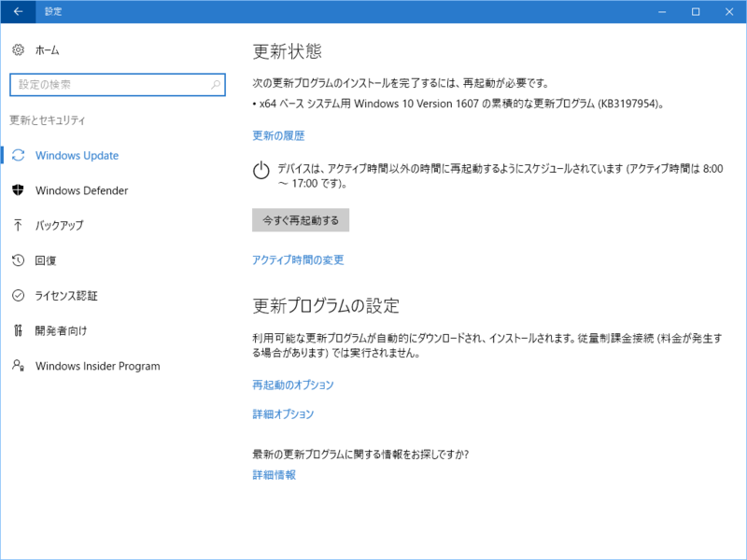Click the バックアップ upward arrow icon

click(18, 225)
